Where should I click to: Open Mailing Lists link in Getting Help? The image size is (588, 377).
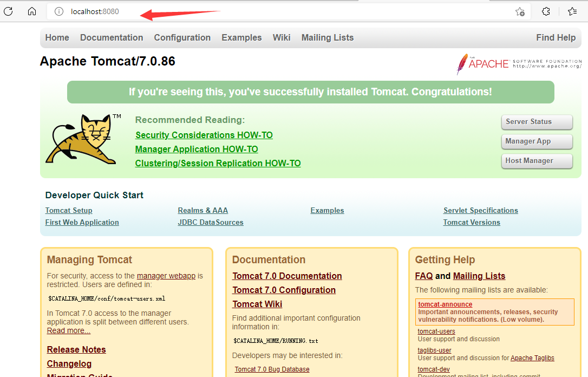(x=479, y=276)
